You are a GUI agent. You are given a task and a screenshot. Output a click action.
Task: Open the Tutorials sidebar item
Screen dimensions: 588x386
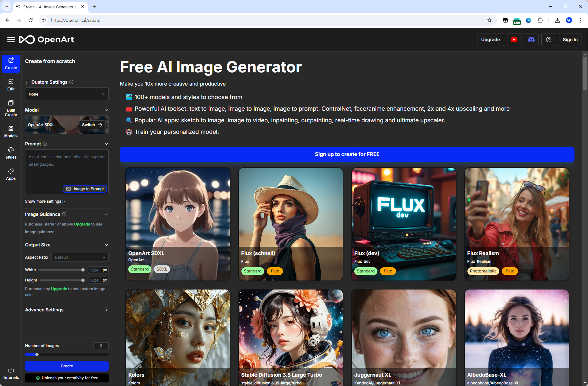(11, 374)
